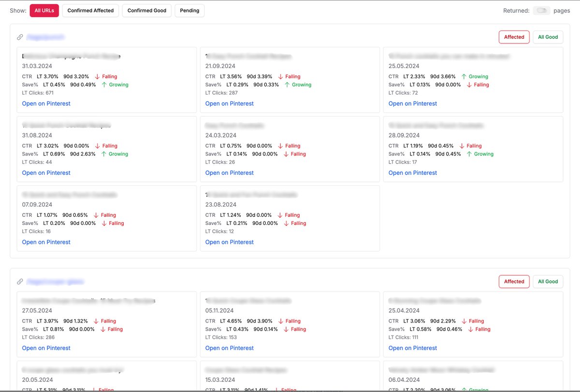Click the CTR value "LT 4.65%"
580x392 pixels.
[231, 321]
